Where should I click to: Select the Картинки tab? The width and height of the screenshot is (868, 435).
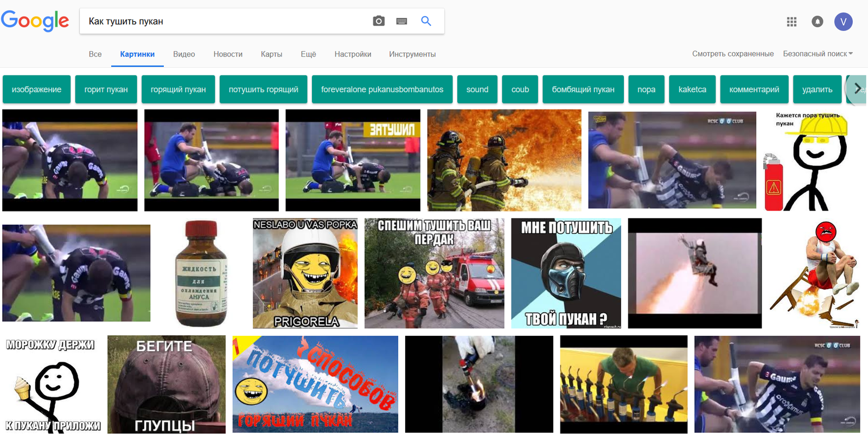click(137, 54)
